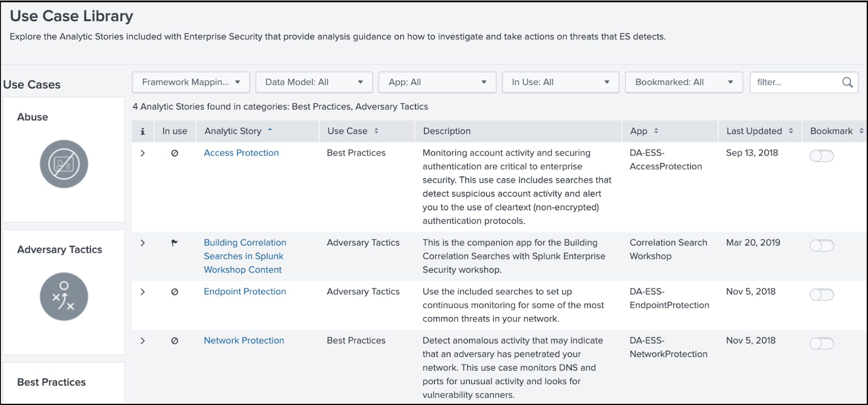
Task: Click the in-use flag icon for Building Correlation Searches
Action: tap(175, 243)
